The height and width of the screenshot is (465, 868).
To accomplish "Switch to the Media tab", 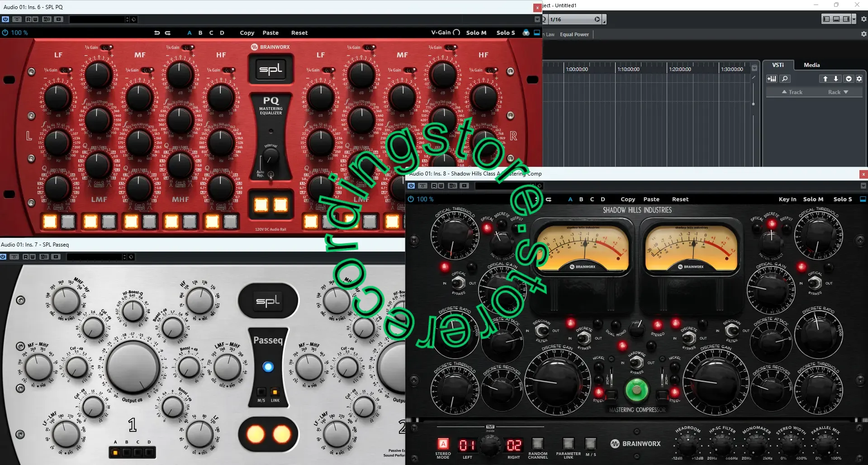I will tap(811, 65).
